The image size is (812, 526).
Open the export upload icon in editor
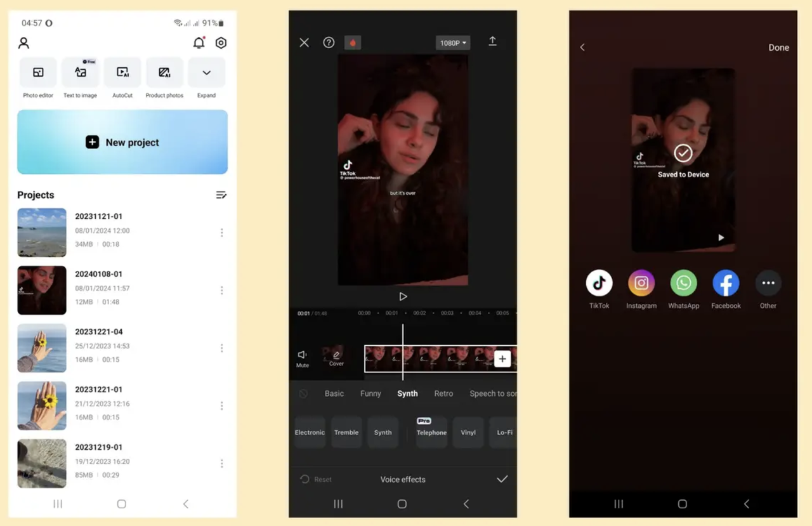(493, 42)
